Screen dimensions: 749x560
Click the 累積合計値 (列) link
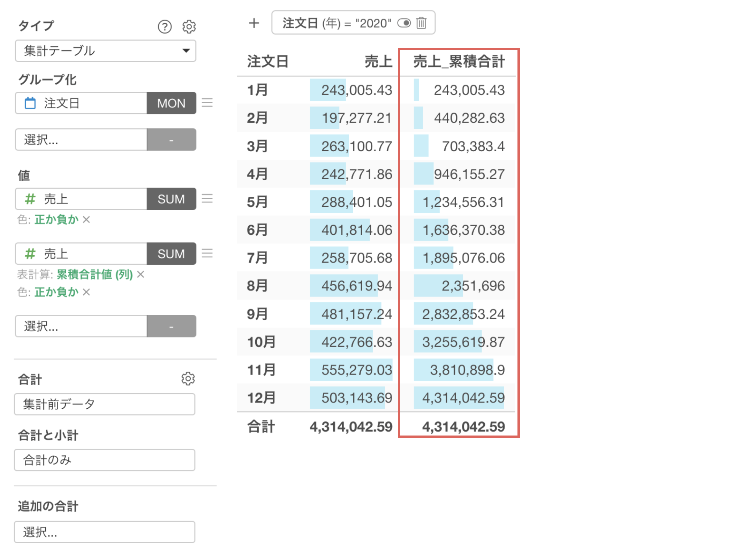tap(94, 274)
